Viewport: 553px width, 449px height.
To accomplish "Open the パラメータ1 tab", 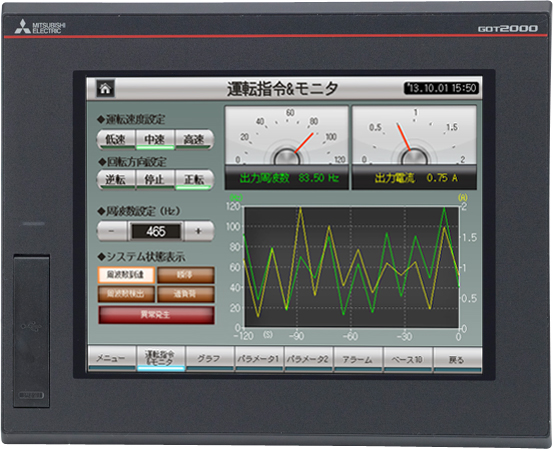I will [259, 359].
